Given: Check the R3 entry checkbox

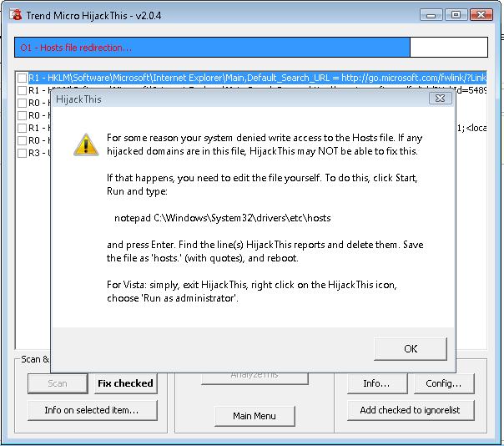Looking at the screenshot, I should click(x=23, y=153).
